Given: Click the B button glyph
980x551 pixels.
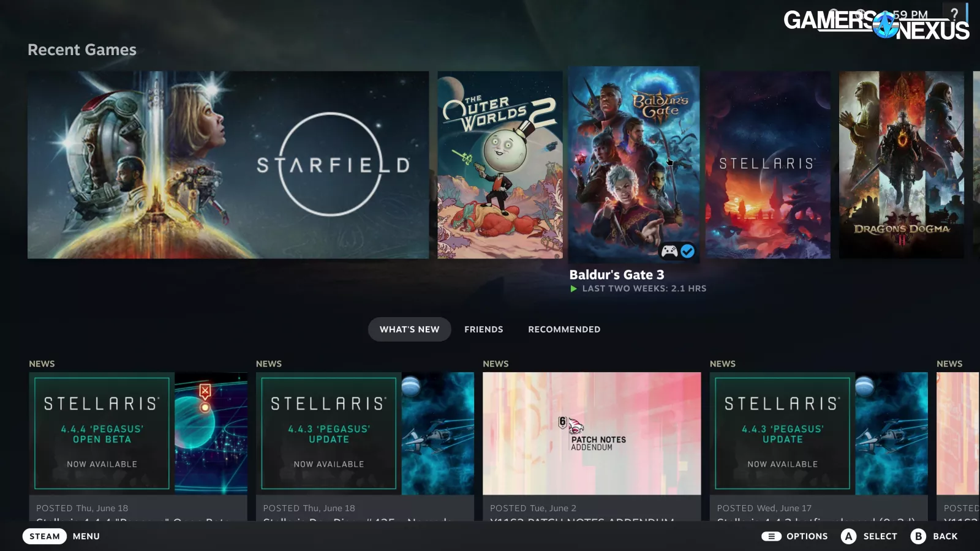Looking at the screenshot, I should (918, 536).
